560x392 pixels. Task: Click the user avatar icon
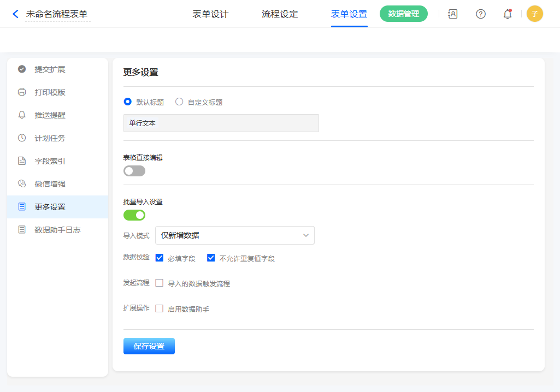click(534, 14)
